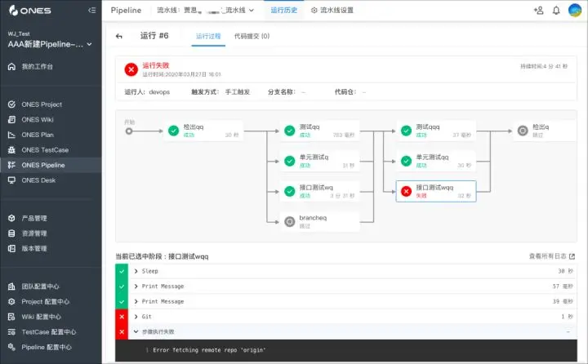The image size is (588, 364).
Task: Click the 运行人: devops text
Action: point(147,92)
